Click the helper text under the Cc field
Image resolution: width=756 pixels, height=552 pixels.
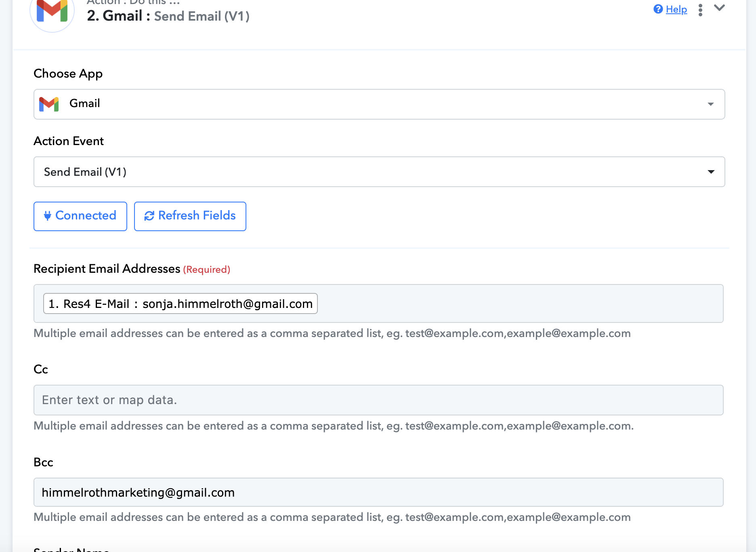(334, 426)
